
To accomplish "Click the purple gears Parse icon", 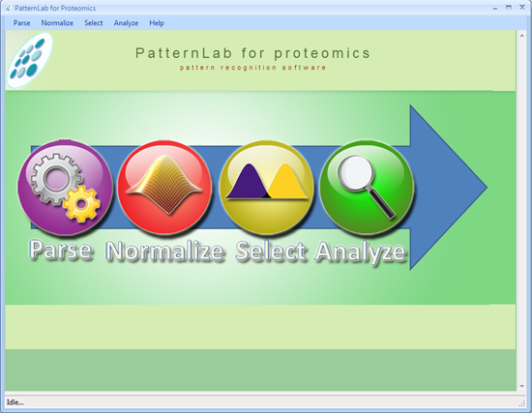I will [65, 187].
